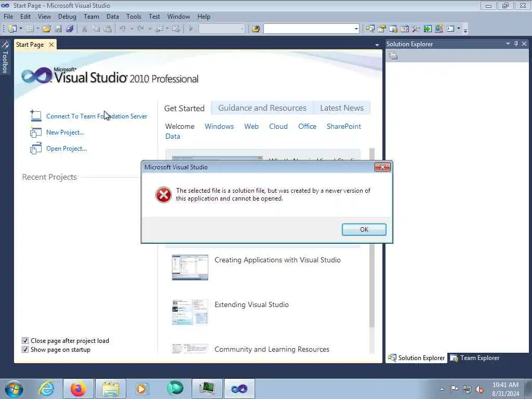Click the Save floppy disk icon

[x=58, y=29]
